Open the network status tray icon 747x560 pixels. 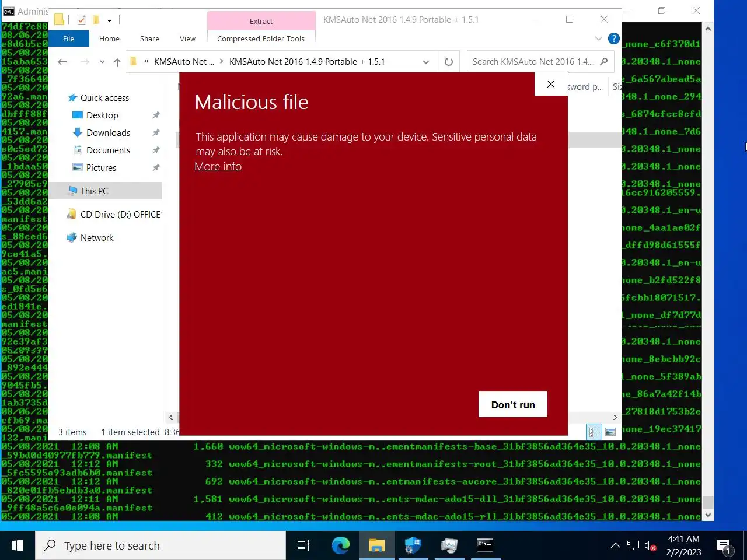[x=633, y=546]
